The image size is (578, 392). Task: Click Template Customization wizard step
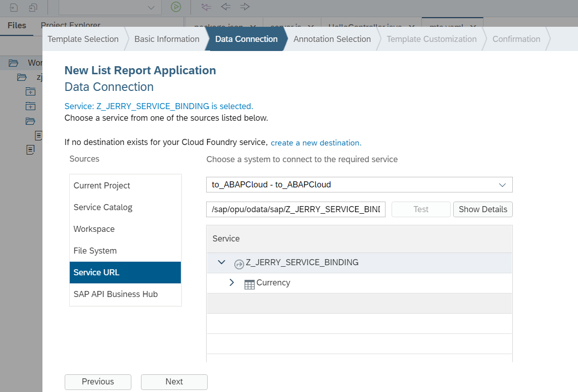(x=431, y=39)
